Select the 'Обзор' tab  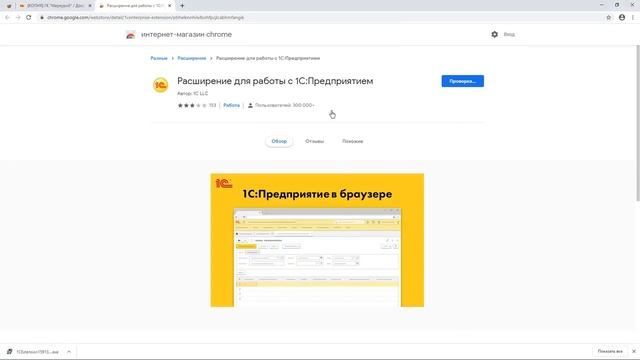(279, 141)
